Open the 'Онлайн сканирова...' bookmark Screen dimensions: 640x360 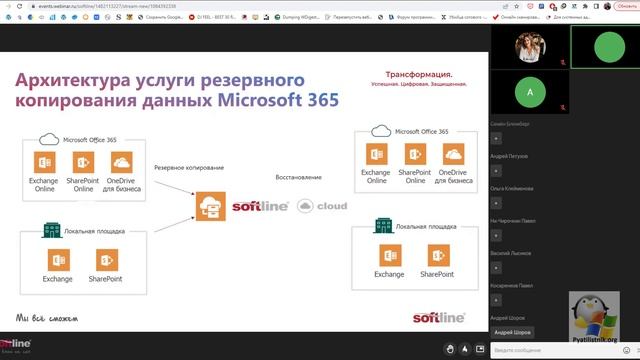[516, 17]
